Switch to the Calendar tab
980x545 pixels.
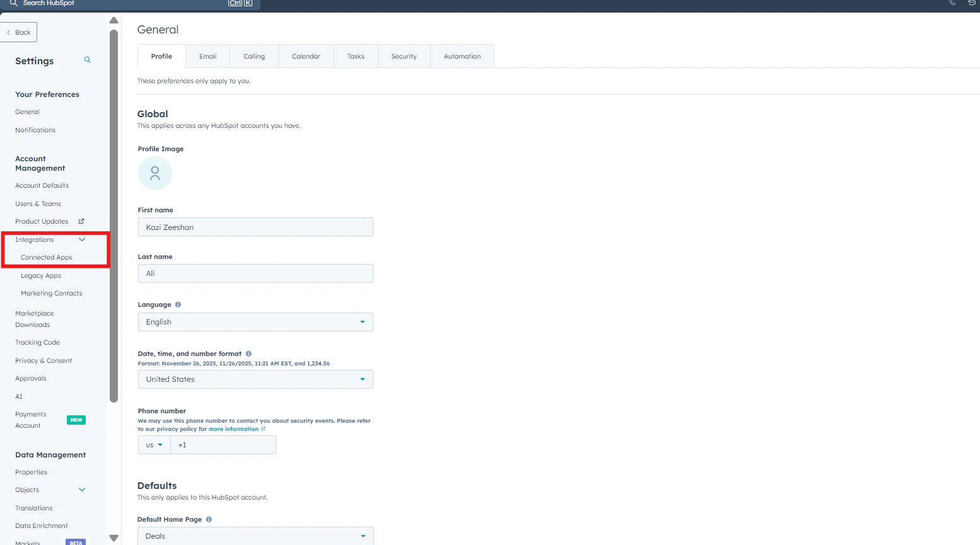coord(306,56)
